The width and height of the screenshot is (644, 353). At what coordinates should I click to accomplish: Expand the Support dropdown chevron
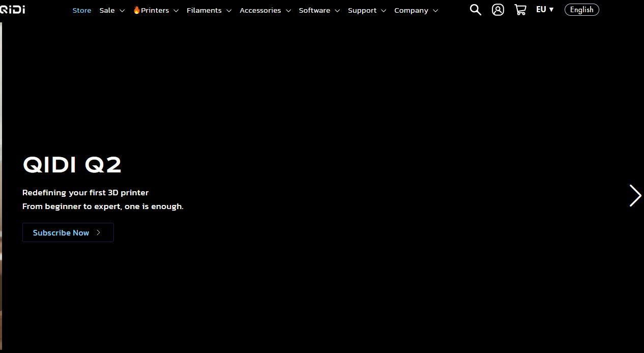tap(384, 11)
